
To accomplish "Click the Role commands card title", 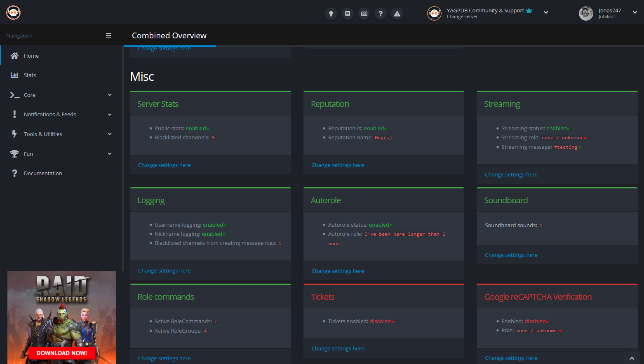I will click(166, 297).
